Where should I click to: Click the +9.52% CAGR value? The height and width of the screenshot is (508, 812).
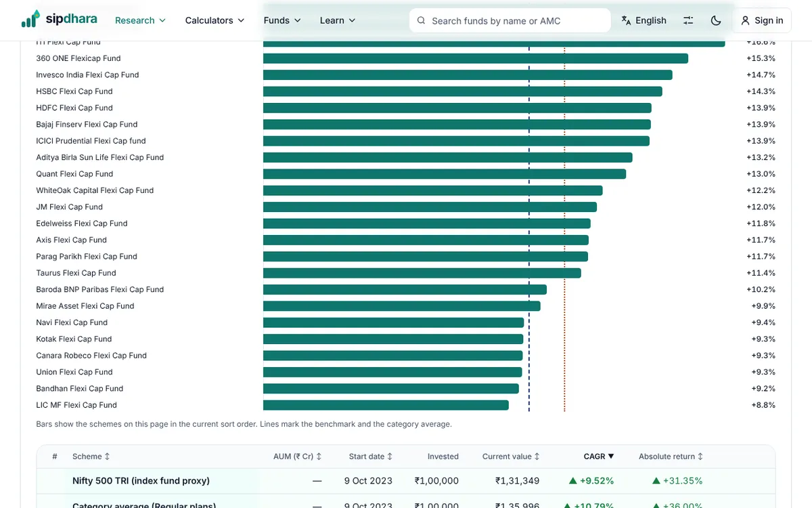click(591, 481)
